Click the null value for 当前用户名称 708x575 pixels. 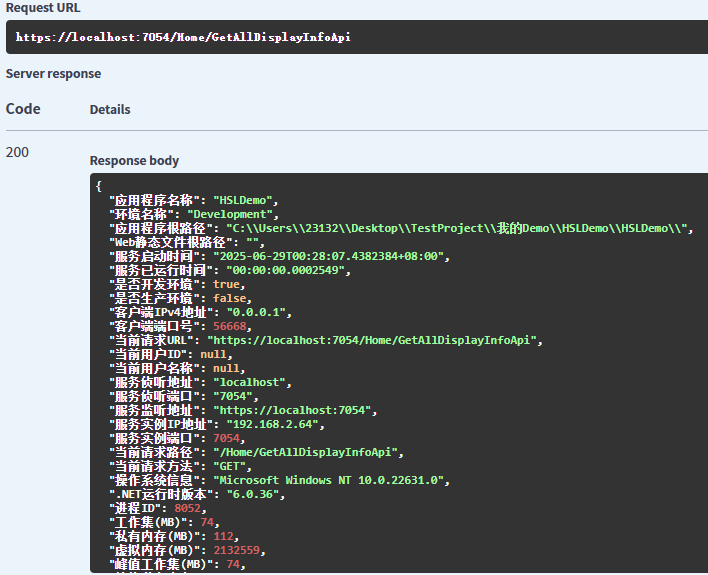226,368
